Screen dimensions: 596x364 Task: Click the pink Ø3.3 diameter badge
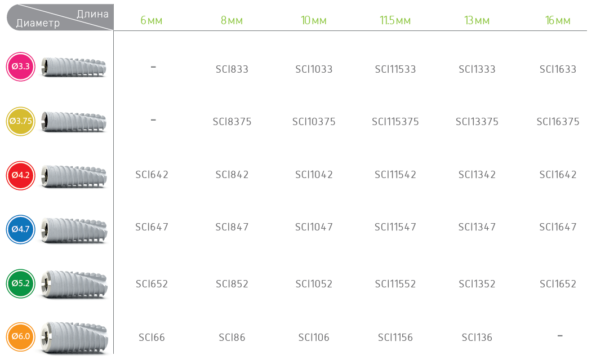tap(20, 67)
